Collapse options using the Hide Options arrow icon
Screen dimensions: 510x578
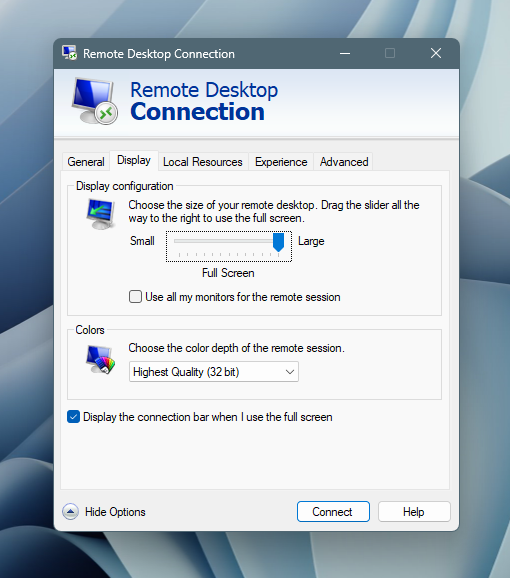click(70, 512)
